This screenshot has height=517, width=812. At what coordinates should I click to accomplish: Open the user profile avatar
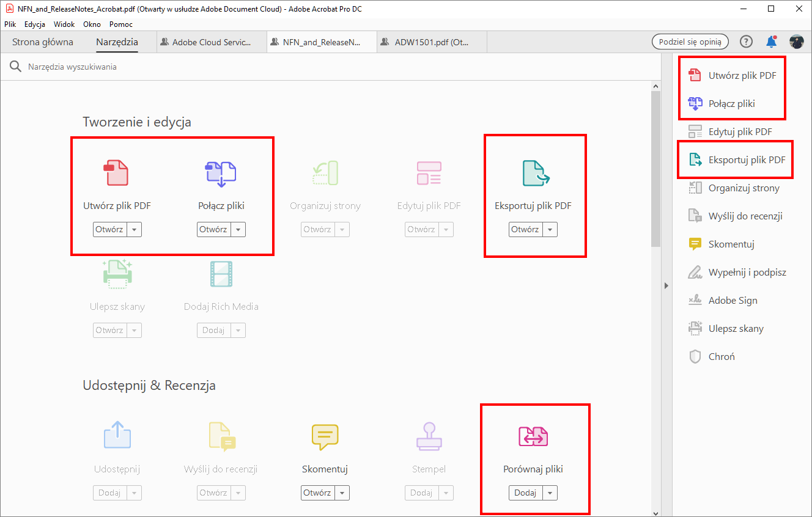[x=797, y=42]
